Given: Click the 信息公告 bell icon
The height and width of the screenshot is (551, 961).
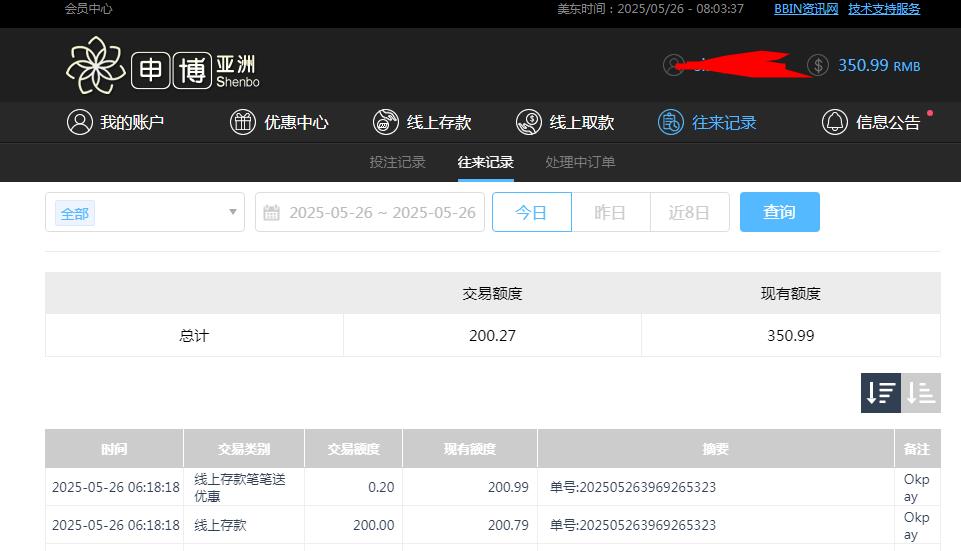Looking at the screenshot, I should pos(835,122).
